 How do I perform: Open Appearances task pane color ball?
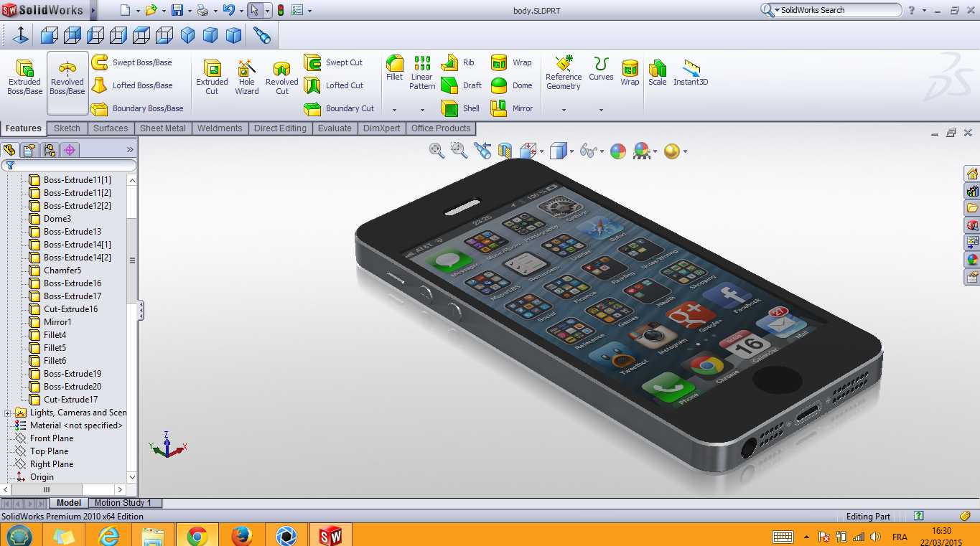point(972,260)
